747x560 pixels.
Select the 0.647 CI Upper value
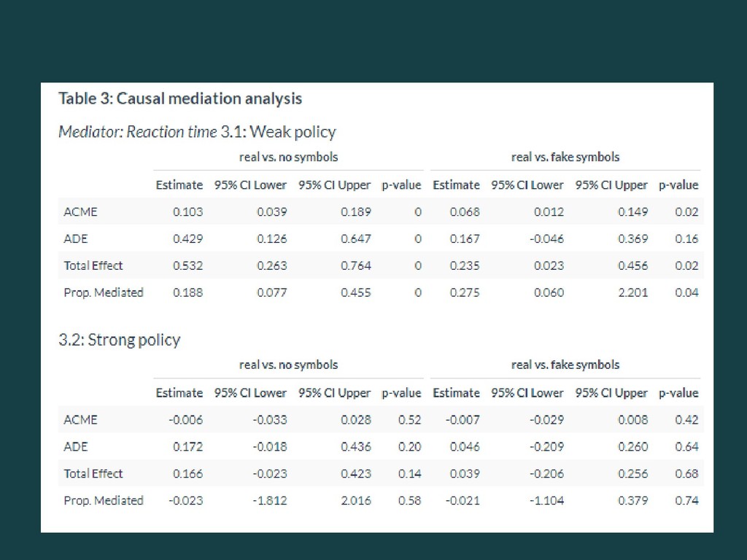point(355,238)
